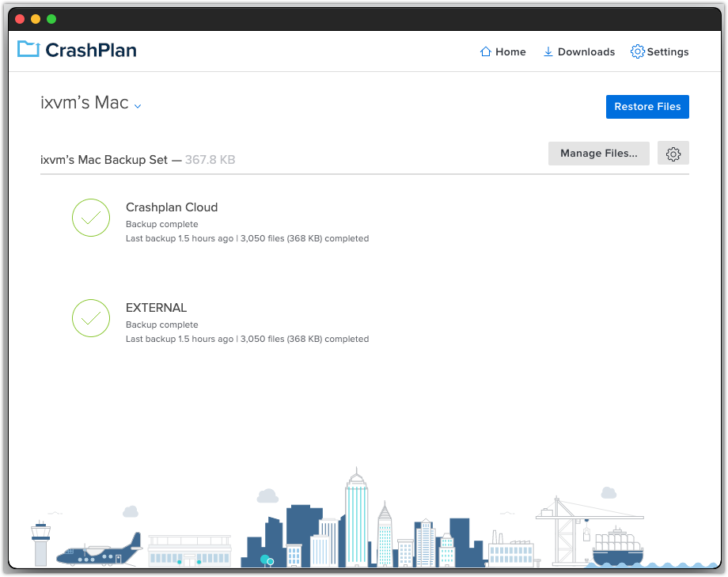Viewport: 728px width, 577px height.
Task: Open backup set settings gear button
Action: [673, 154]
